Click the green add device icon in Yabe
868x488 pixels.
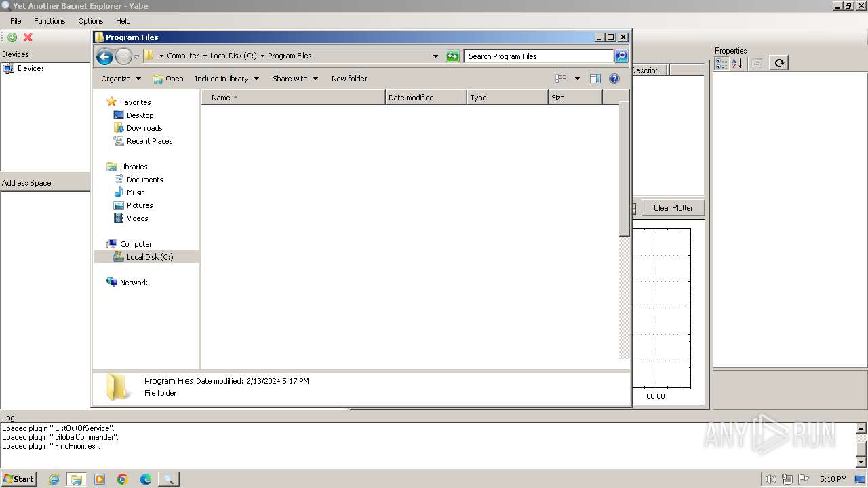[12, 37]
